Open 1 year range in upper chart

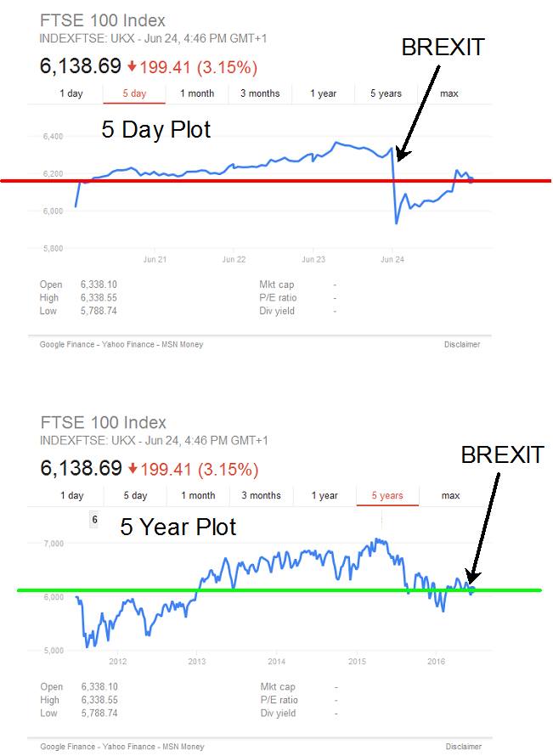point(324,93)
